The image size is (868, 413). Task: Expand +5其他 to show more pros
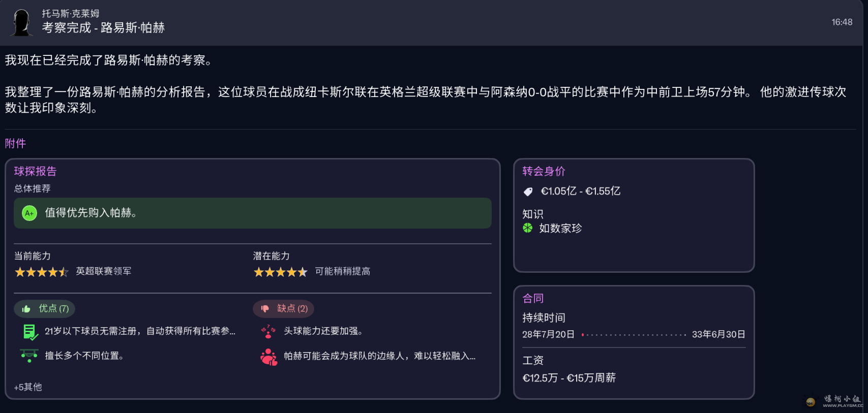coord(28,387)
